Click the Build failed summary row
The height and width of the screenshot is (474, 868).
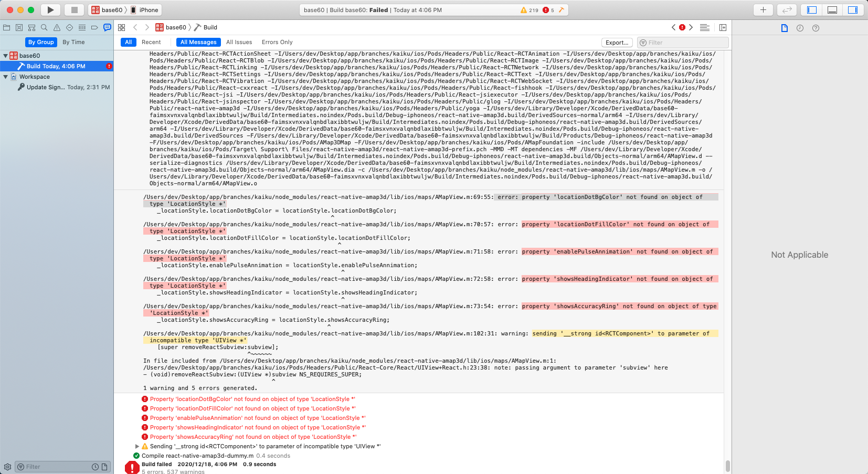tap(209, 464)
